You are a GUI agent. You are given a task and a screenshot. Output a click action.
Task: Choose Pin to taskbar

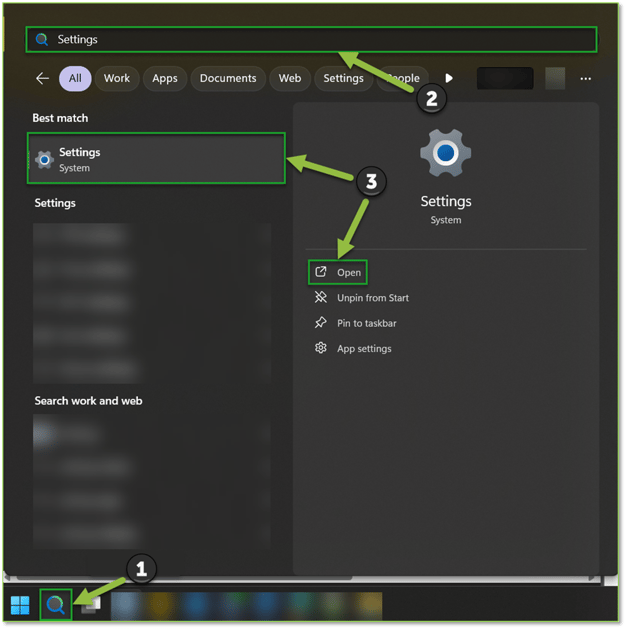367,323
